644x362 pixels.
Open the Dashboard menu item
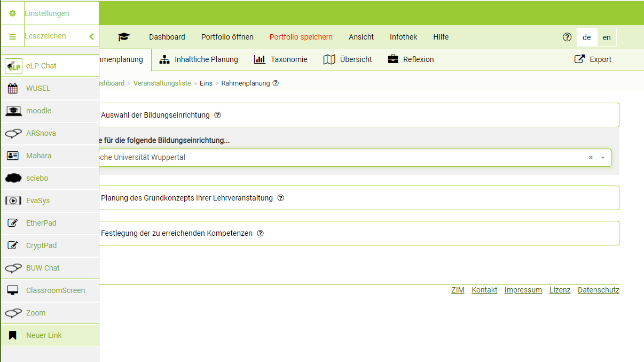pyautogui.click(x=167, y=37)
